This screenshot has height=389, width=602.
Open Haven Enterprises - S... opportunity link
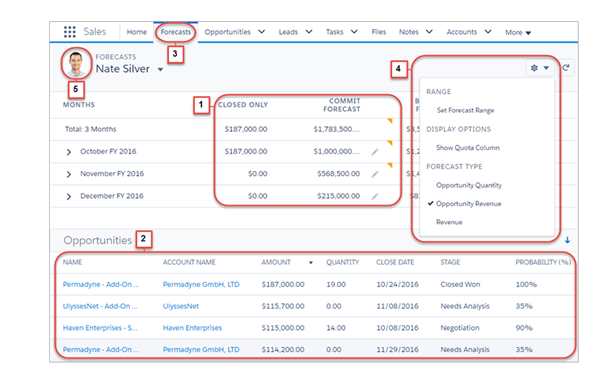coord(100,328)
